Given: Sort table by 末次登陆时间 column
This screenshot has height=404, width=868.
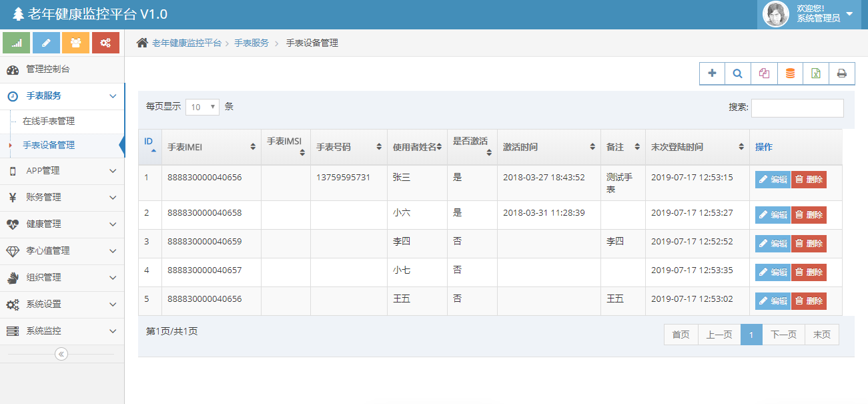Looking at the screenshot, I should [697, 147].
